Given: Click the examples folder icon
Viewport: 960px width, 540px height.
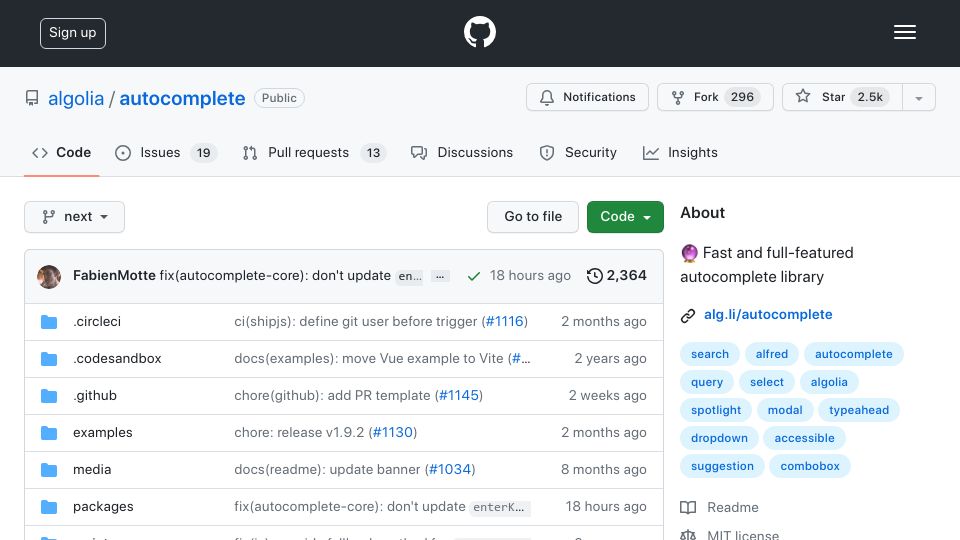Looking at the screenshot, I should pos(49,433).
